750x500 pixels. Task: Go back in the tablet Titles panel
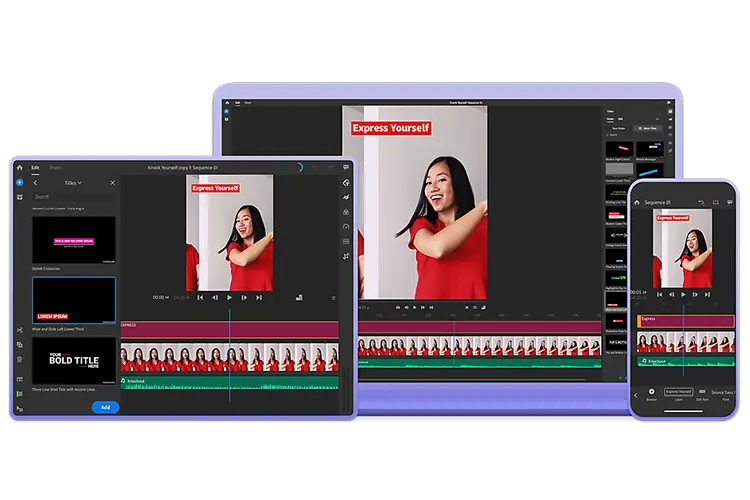35,183
